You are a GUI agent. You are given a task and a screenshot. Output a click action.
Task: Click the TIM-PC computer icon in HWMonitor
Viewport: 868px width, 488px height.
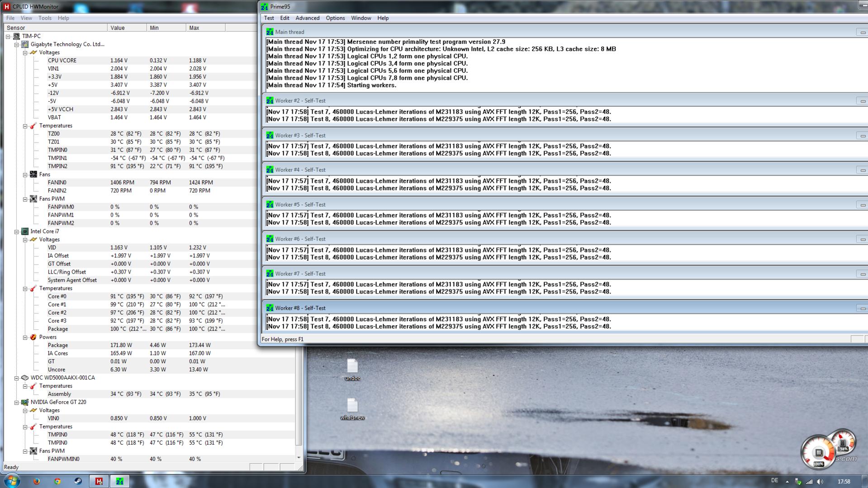(16, 36)
